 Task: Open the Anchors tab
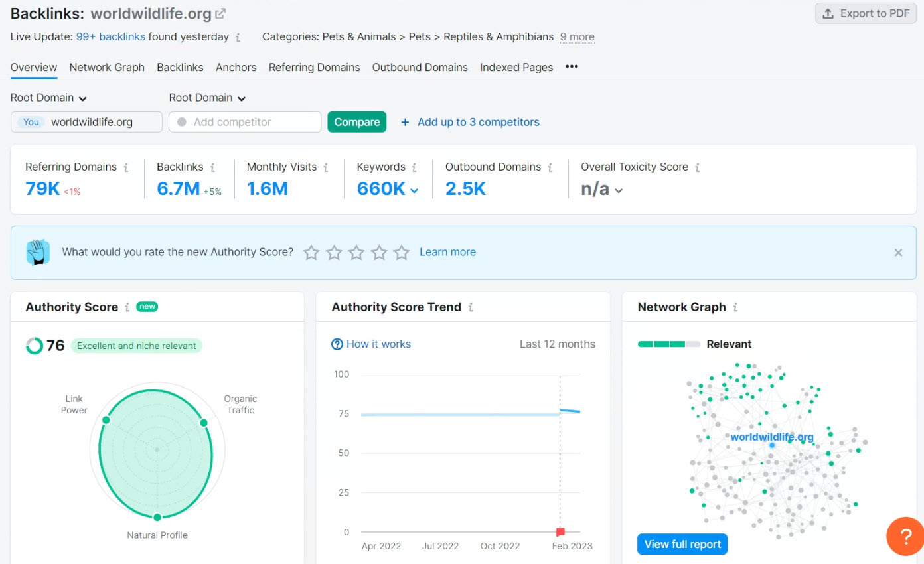point(236,67)
